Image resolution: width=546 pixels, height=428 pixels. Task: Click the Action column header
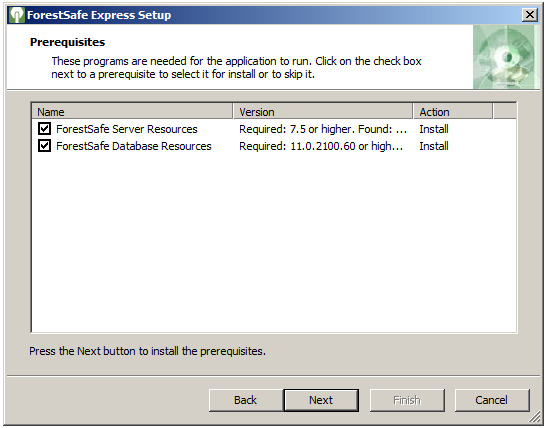point(453,112)
